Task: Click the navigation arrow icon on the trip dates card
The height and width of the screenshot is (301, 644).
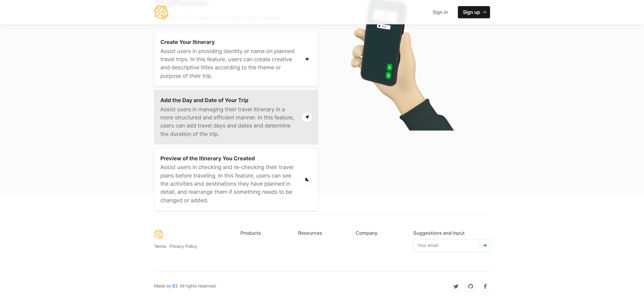Action: (x=307, y=117)
